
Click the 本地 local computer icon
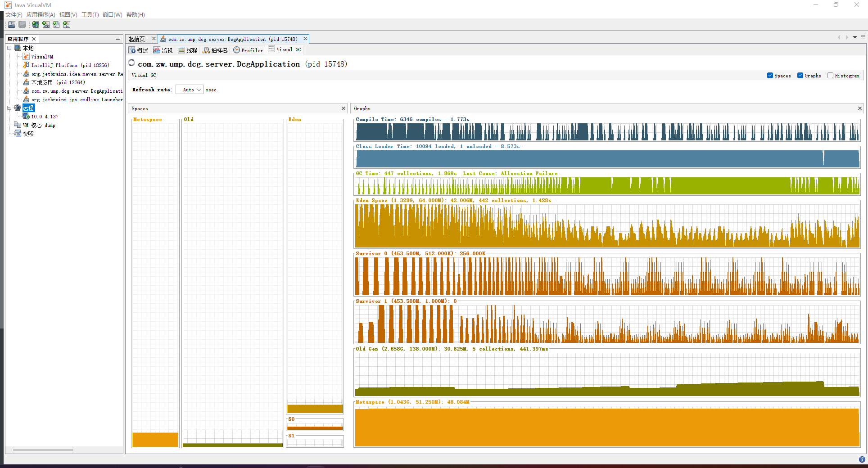18,48
